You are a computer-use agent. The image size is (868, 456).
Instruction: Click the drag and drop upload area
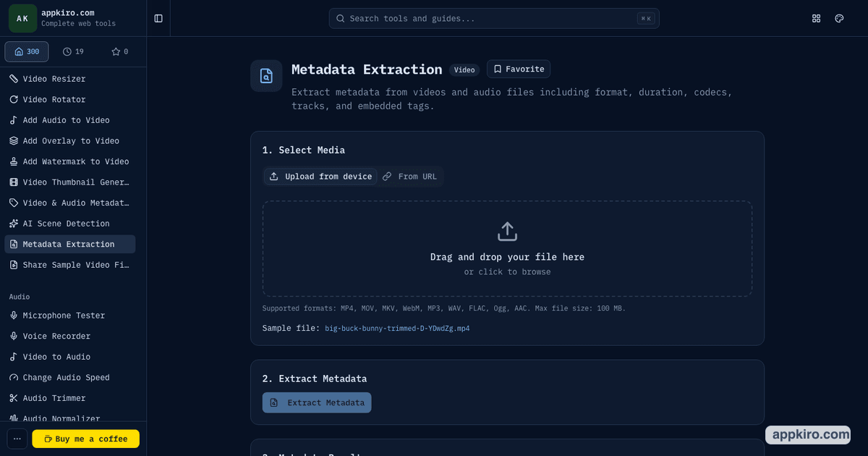click(507, 248)
